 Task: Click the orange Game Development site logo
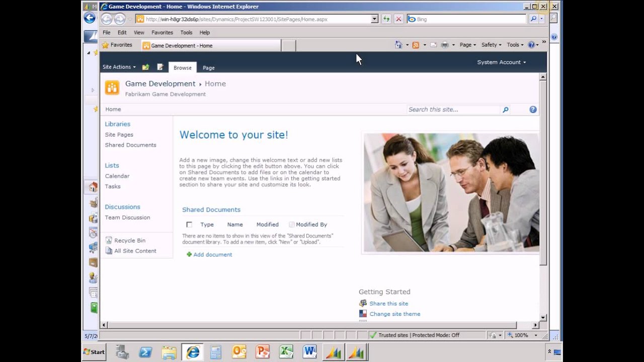pyautogui.click(x=112, y=87)
